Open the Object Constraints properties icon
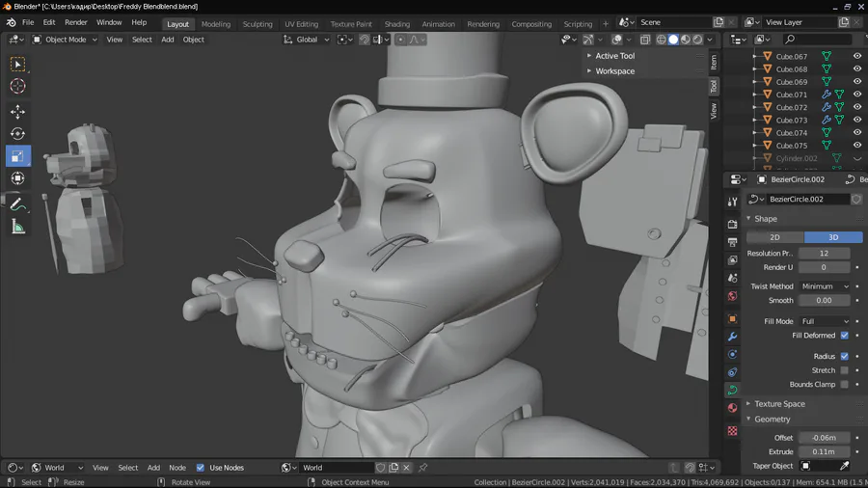This screenshot has height=488, width=868. click(732, 372)
